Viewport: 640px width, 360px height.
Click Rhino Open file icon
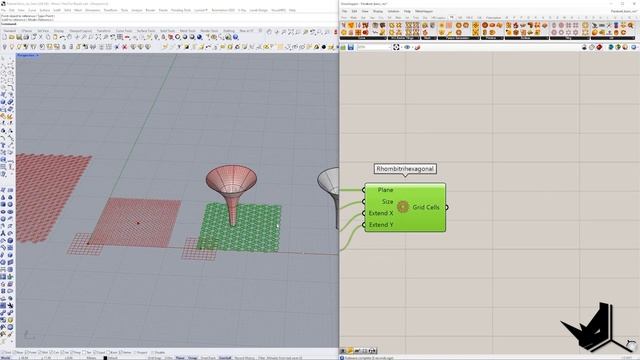[x=11, y=37]
